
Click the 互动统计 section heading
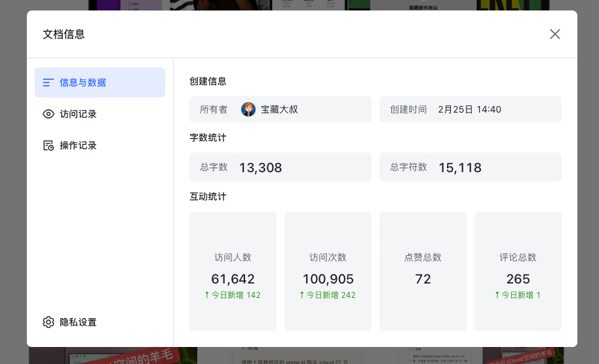point(208,196)
